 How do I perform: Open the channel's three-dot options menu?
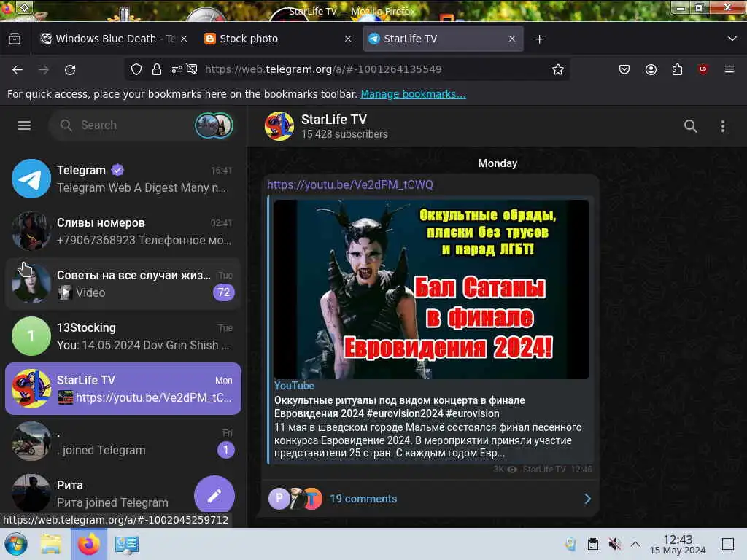coord(723,126)
